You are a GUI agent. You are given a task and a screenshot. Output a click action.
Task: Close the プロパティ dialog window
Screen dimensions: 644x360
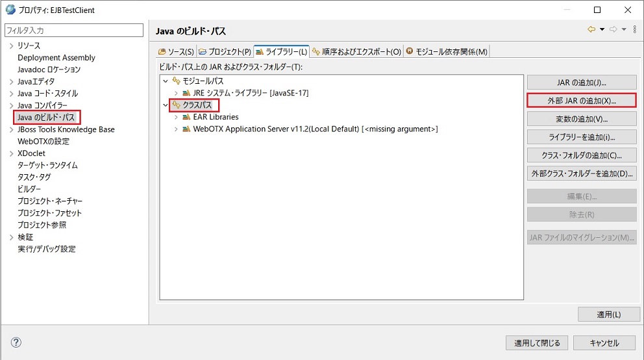pos(628,10)
